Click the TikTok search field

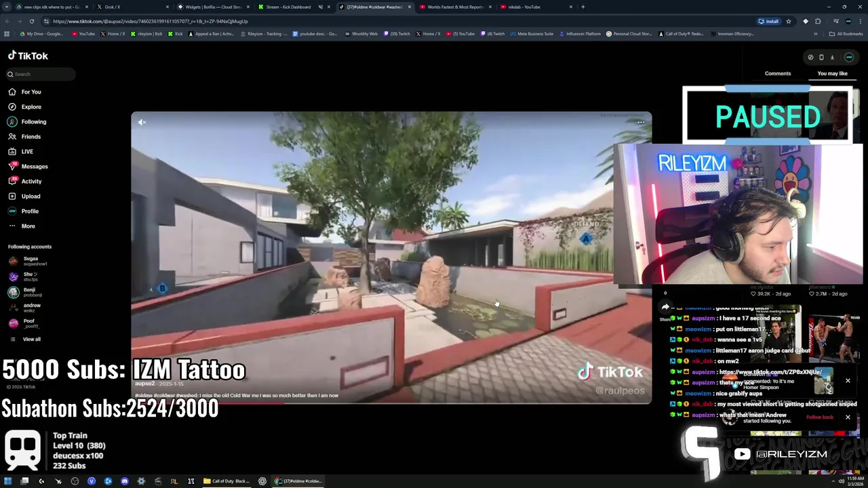[41, 74]
